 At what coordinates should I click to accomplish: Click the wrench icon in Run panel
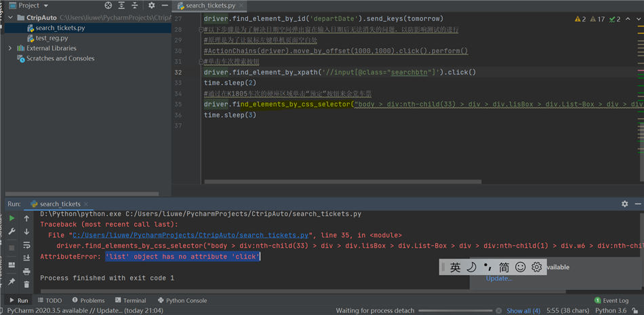12,231
